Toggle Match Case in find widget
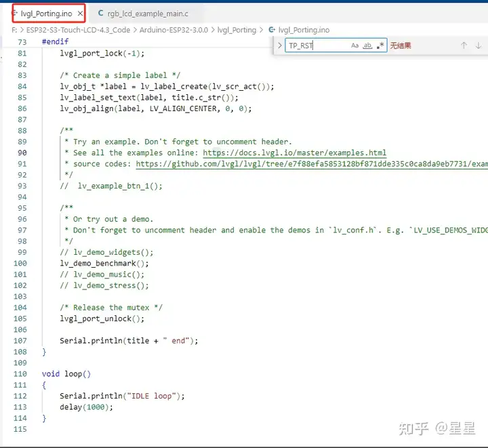Image resolution: width=488 pixels, height=448 pixels. 354,45
